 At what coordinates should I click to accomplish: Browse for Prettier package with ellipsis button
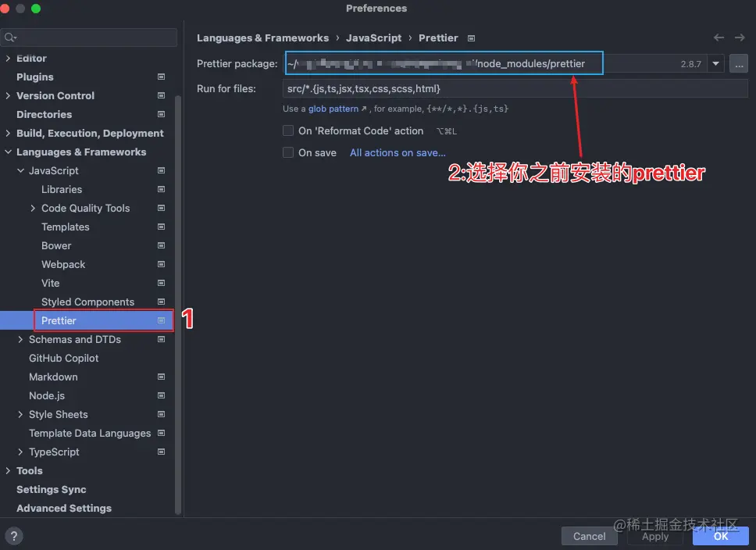(x=739, y=64)
